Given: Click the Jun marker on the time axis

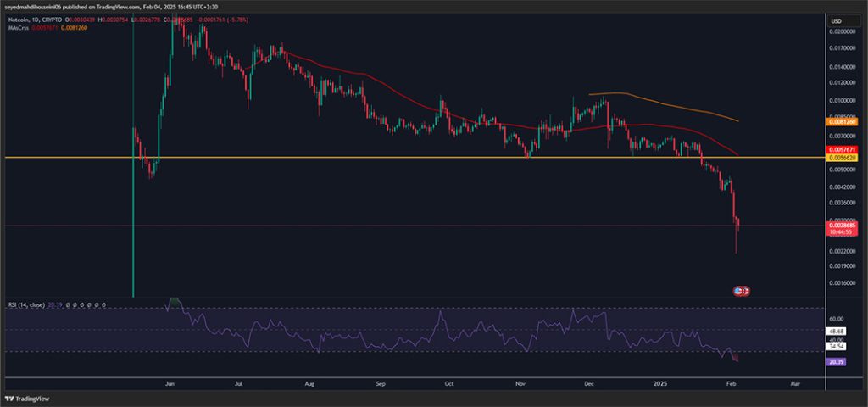Looking at the screenshot, I should tap(170, 383).
